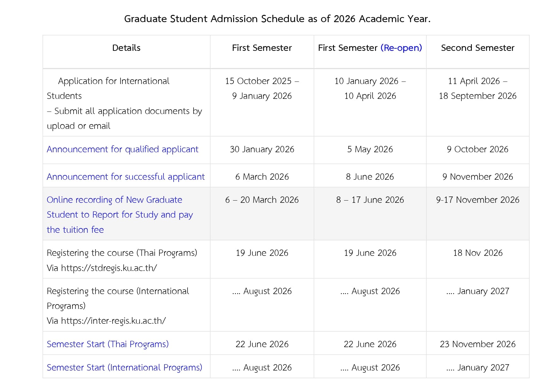
Task: Open Online recording of New Graduate Student link
Action: (x=114, y=200)
